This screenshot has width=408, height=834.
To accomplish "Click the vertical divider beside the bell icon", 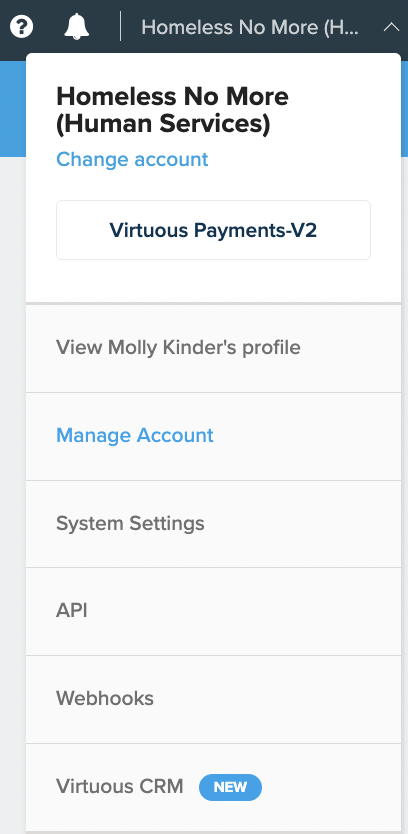I will click(x=121, y=26).
